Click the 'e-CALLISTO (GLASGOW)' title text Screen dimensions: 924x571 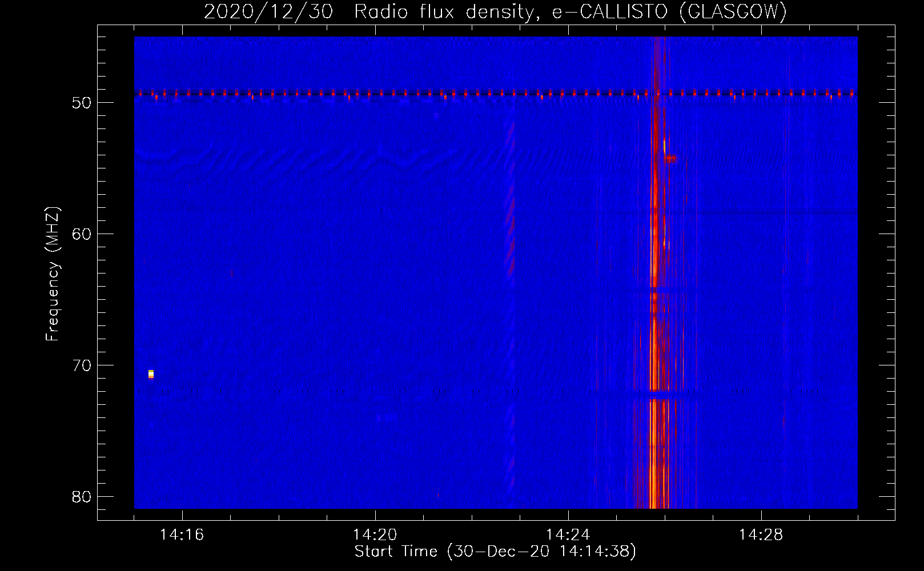tap(669, 11)
